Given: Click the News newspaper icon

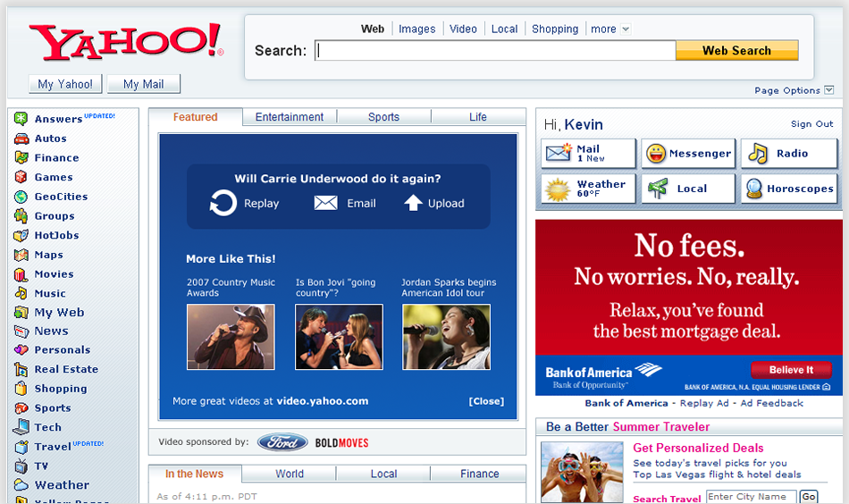Looking at the screenshot, I should (x=21, y=331).
